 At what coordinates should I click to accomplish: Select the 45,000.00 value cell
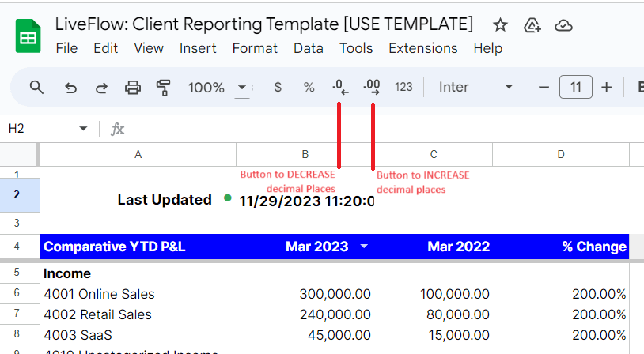pos(305,335)
